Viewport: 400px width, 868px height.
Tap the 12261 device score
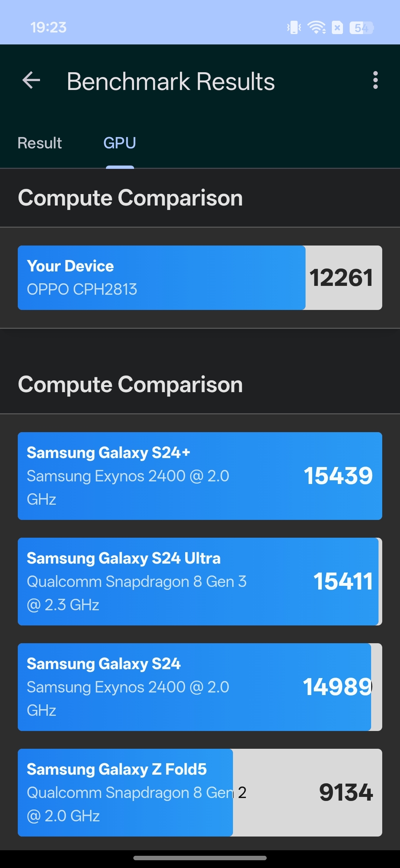click(341, 278)
